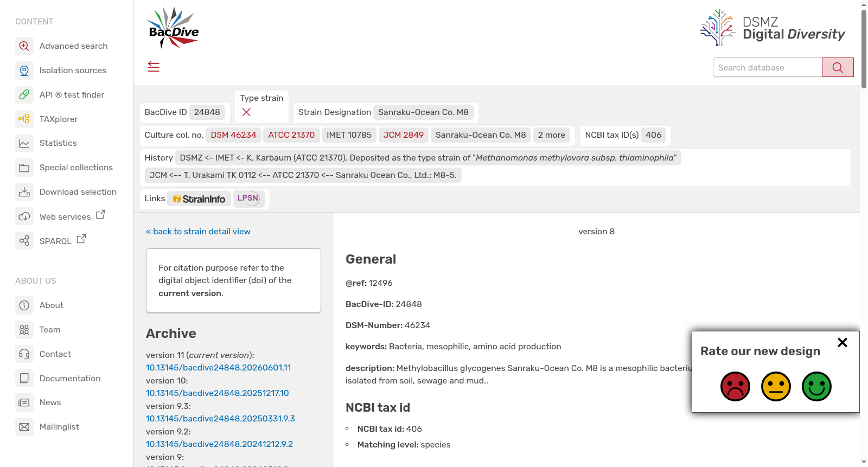
Task: Open version 9.3 DOI link
Action: 220,419
